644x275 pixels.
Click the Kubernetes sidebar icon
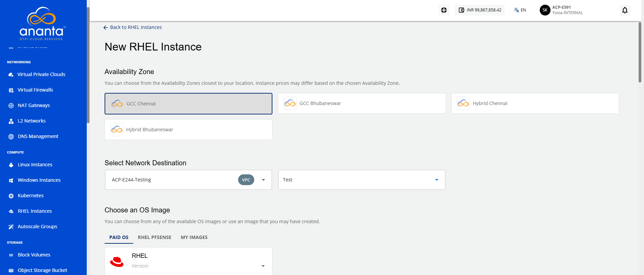[x=11, y=196]
